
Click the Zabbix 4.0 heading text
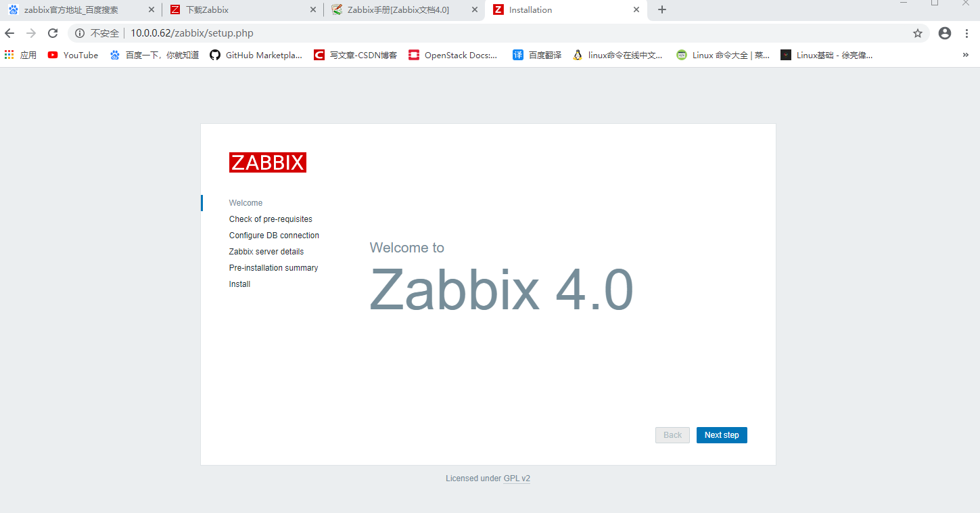(501, 290)
